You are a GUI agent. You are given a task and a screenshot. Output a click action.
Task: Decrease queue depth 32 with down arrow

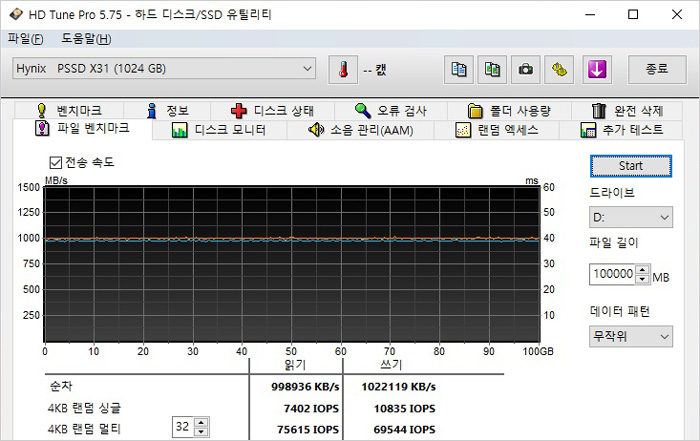(201, 432)
